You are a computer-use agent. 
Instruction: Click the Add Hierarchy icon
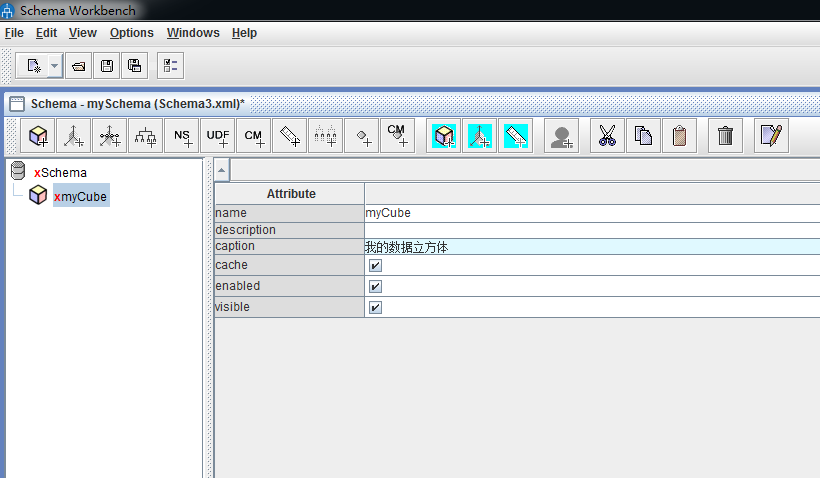pyautogui.click(x=145, y=136)
